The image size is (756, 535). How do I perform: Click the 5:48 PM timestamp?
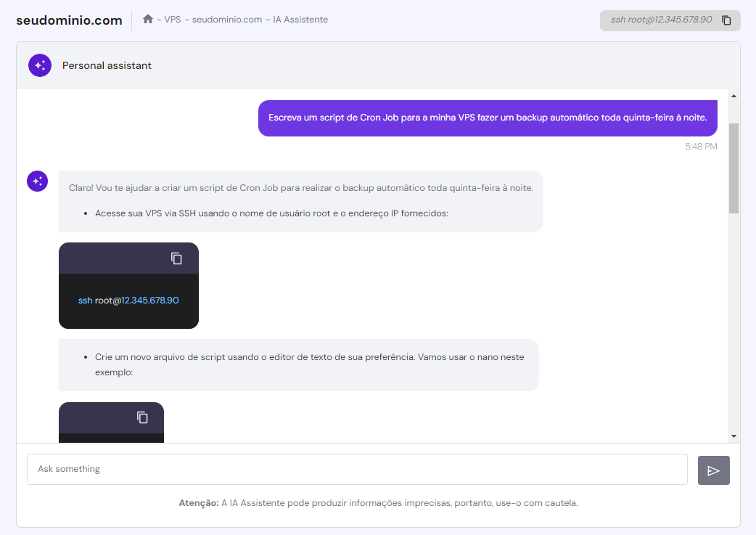[x=702, y=146]
